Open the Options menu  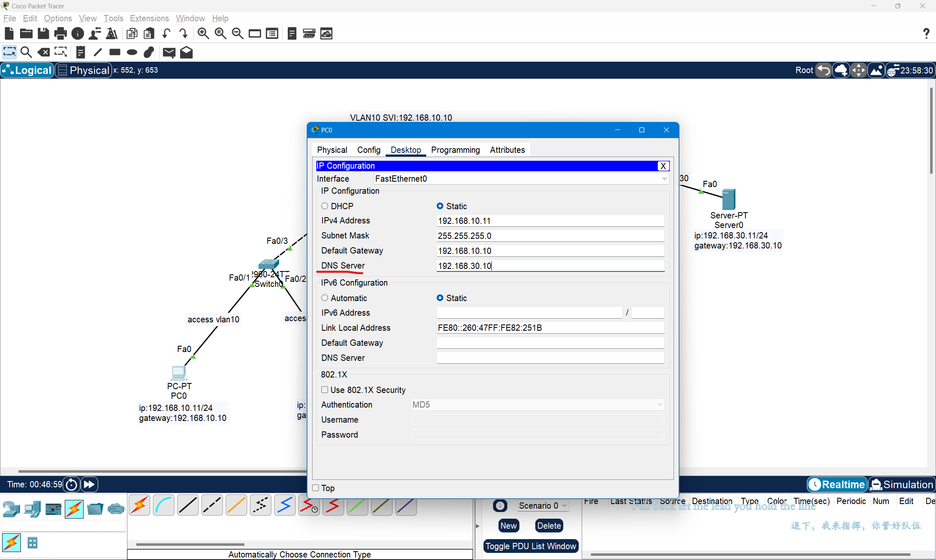pos(58,18)
